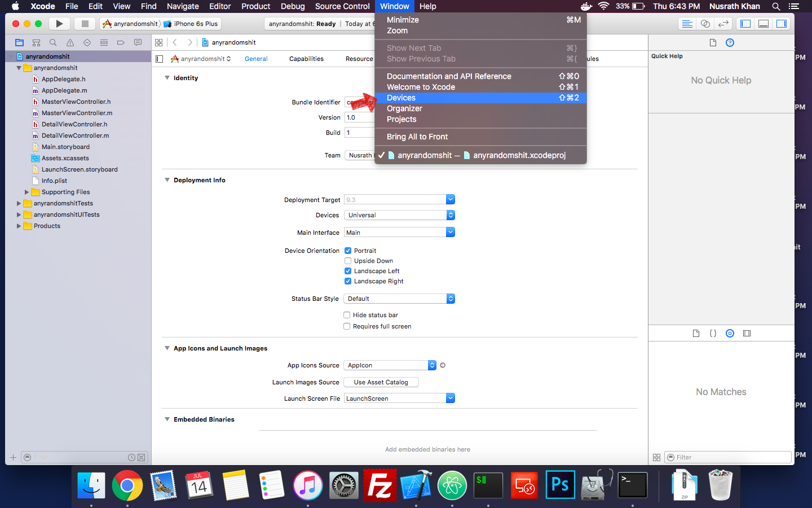
Task: Toggle Landscape Left checkbox
Action: pos(348,271)
